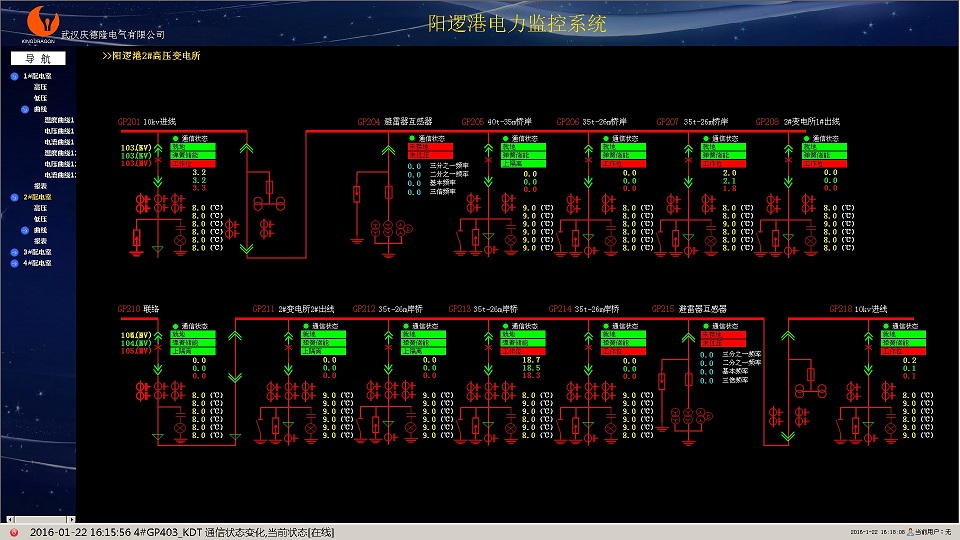Click GP218 communication status indicator dot
This screenshot has height=540, width=960.
(886, 326)
